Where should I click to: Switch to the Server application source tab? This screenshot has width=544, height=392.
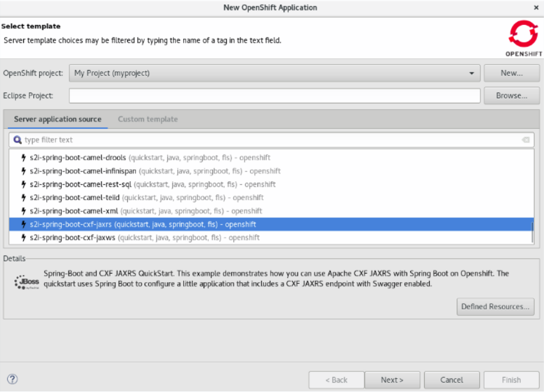58,119
